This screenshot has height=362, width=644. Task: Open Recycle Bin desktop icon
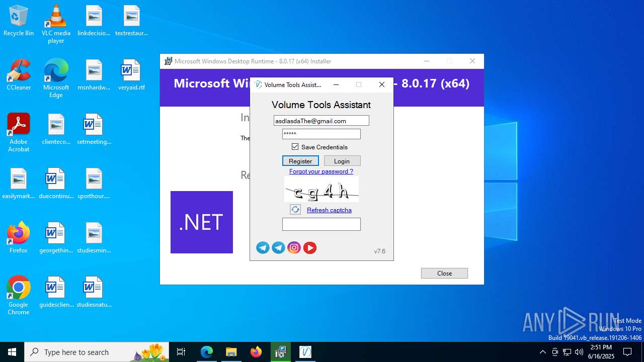19,21
